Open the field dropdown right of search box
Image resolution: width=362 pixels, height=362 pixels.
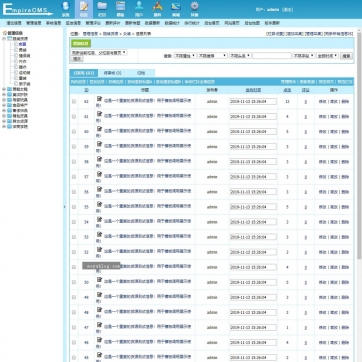point(304,56)
